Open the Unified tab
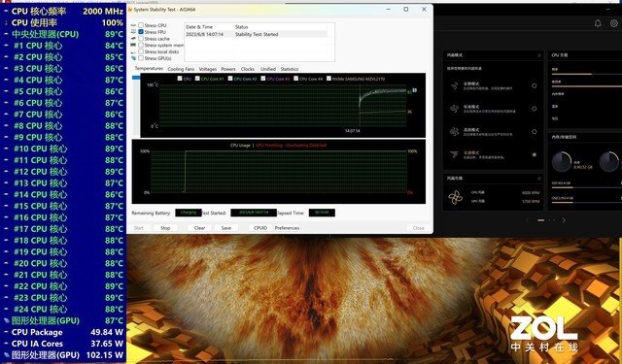 pos(268,69)
